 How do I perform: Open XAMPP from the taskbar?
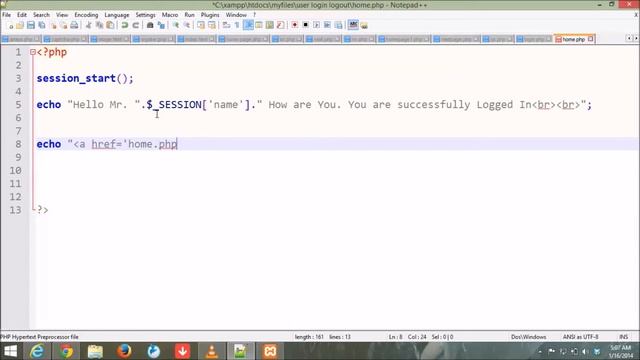[270, 351]
